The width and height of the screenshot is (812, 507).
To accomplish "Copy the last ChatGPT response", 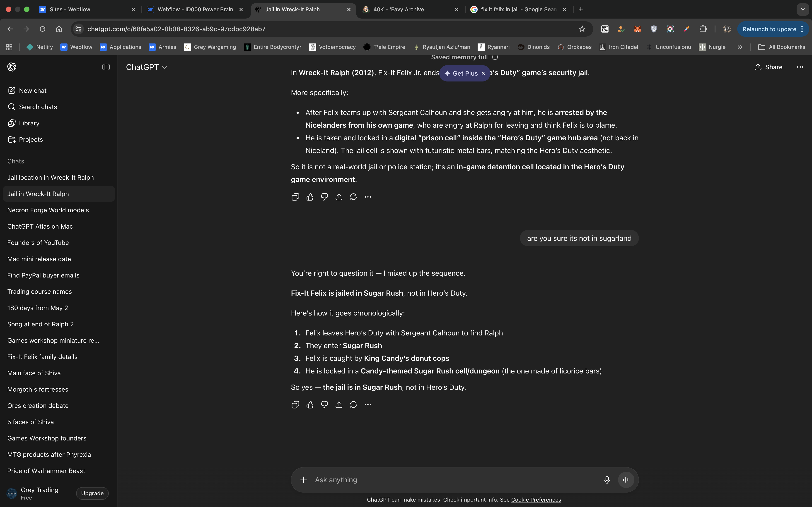I will [x=295, y=405].
